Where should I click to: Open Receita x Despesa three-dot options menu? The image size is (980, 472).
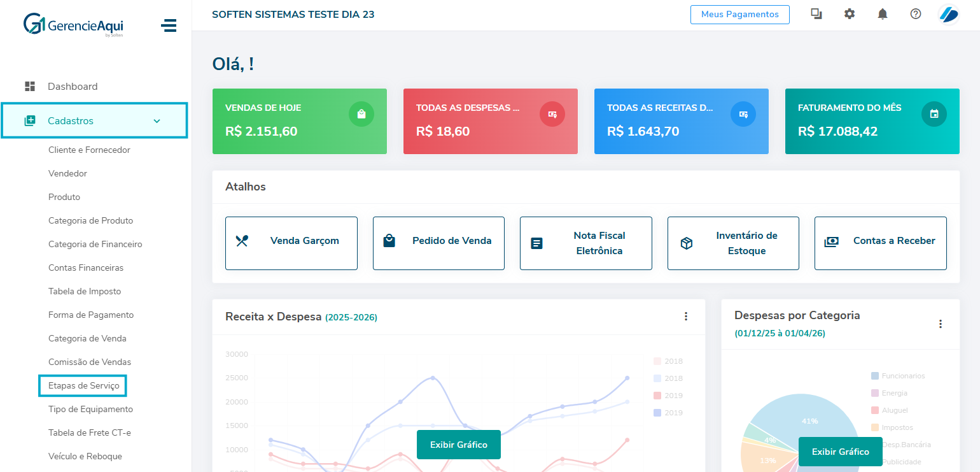(685, 317)
